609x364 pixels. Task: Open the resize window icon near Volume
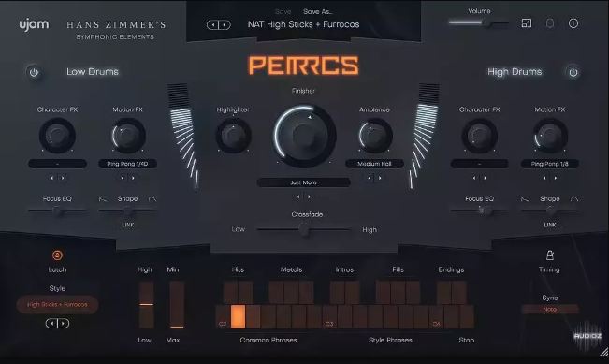tap(527, 23)
